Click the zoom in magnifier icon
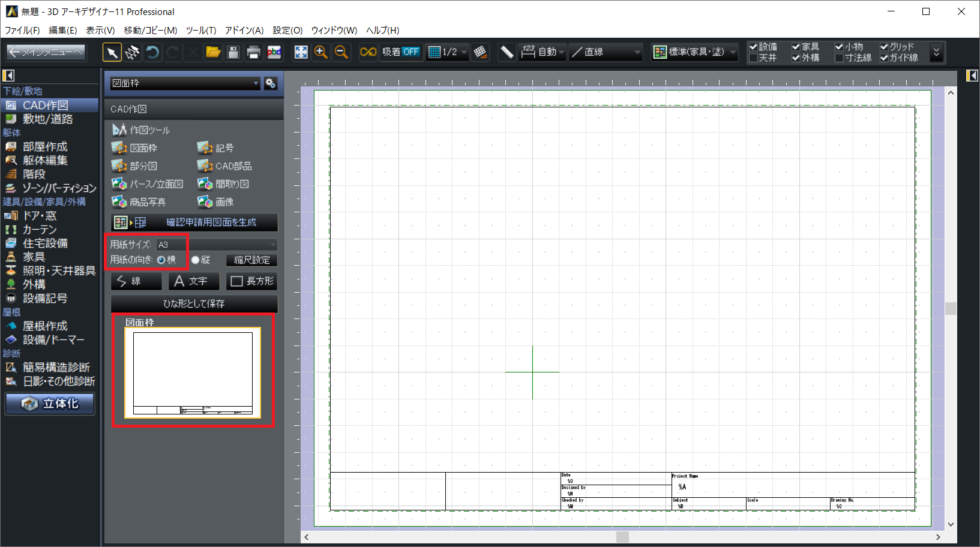This screenshot has width=980, height=547. 321,53
